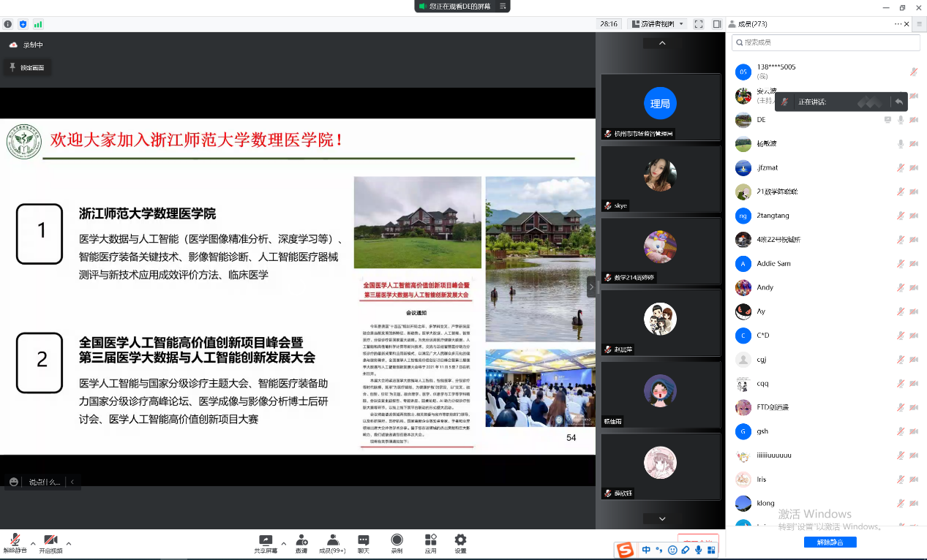Start screen sharing via 共享屏幕
The image size is (927, 560).
point(266,543)
